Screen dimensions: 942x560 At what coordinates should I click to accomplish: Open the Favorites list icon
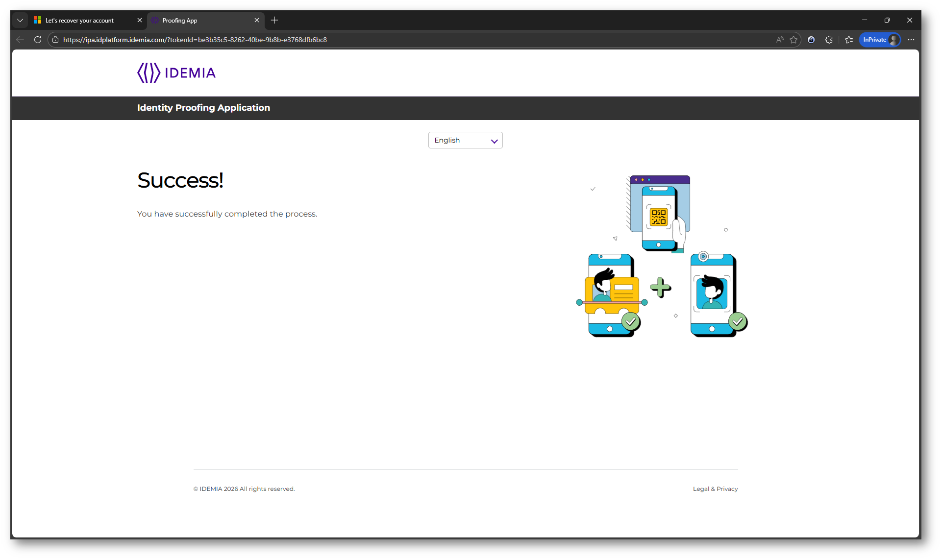point(849,40)
